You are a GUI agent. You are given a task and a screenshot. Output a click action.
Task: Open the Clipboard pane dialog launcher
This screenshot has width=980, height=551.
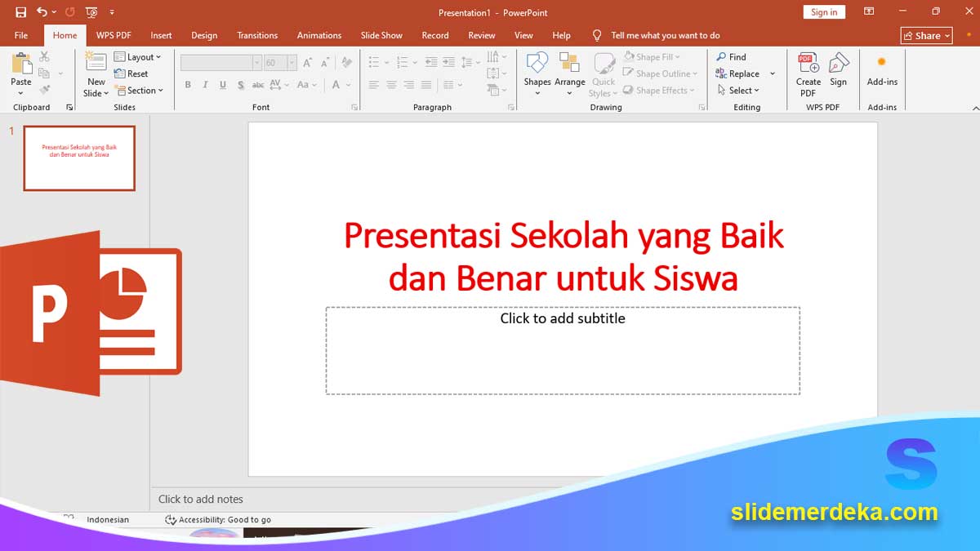[x=69, y=108]
